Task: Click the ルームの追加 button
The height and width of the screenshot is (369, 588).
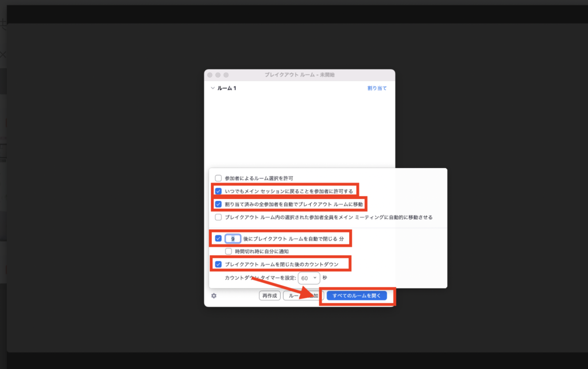Action: coord(303,296)
